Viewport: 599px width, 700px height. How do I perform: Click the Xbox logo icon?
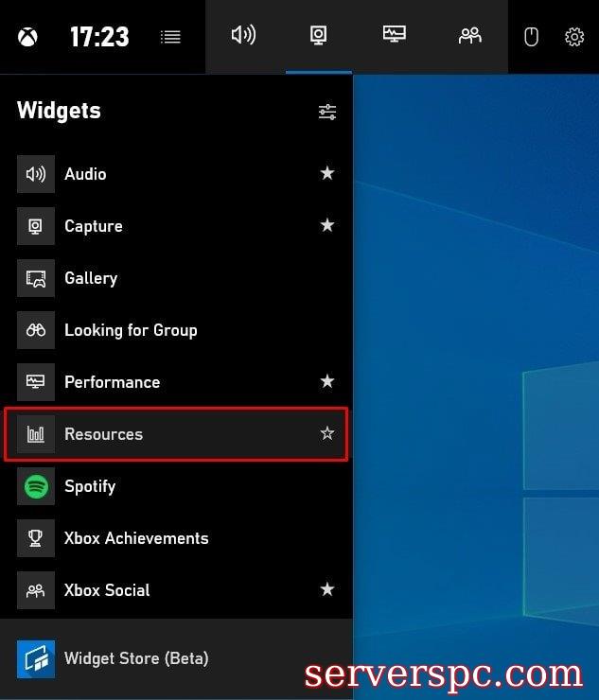pos(28,37)
